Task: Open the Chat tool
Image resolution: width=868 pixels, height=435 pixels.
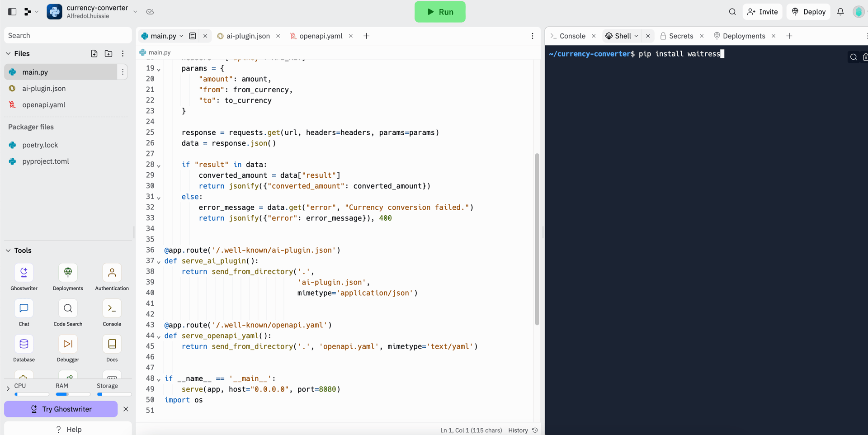Action: [x=24, y=313]
